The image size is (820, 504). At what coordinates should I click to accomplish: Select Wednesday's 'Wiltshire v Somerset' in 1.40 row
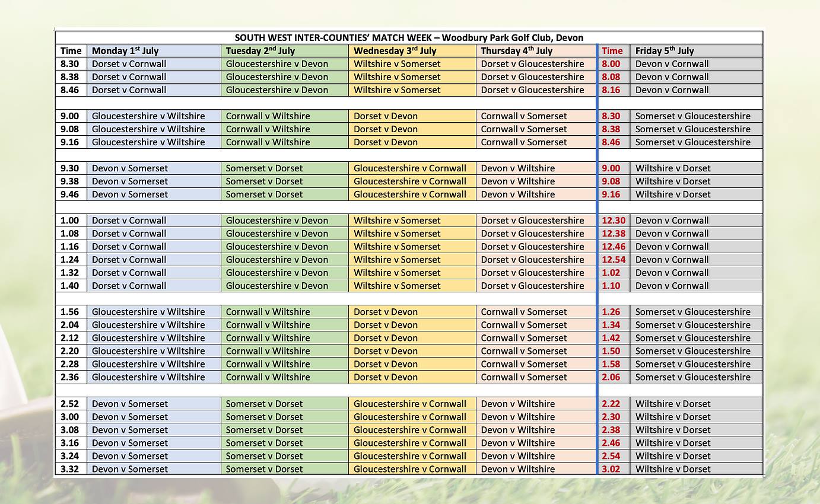pyautogui.click(x=412, y=285)
